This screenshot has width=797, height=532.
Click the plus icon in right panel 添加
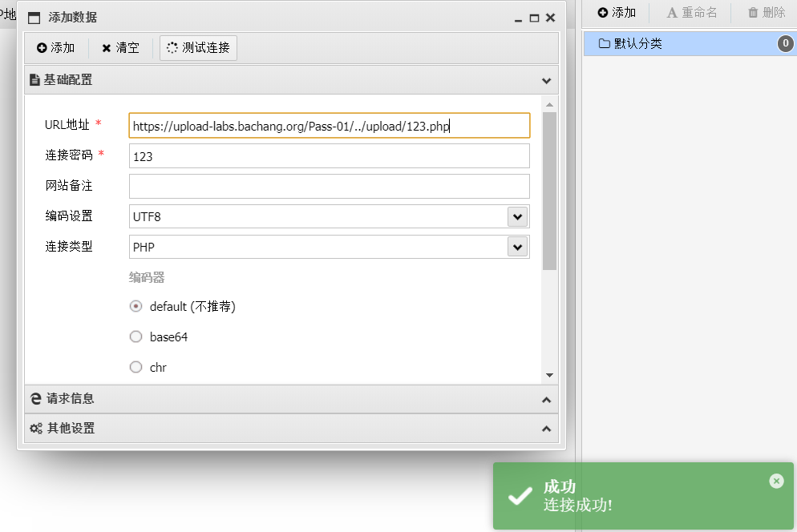click(x=603, y=12)
